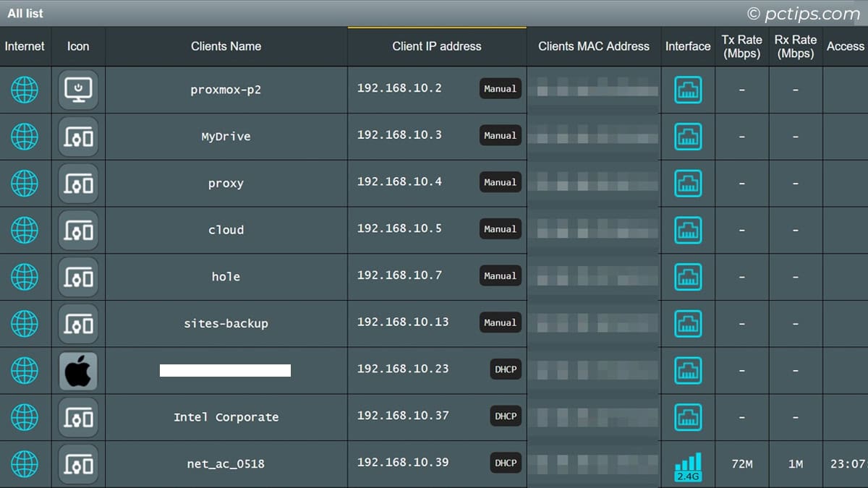Screen dimensions: 868x488
Task: Click the device icon for sites-backup
Action: point(78,324)
